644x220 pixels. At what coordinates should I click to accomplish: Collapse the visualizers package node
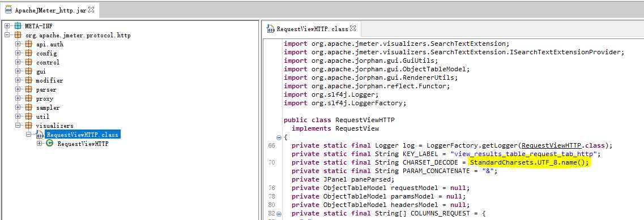click(x=18, y=125)
